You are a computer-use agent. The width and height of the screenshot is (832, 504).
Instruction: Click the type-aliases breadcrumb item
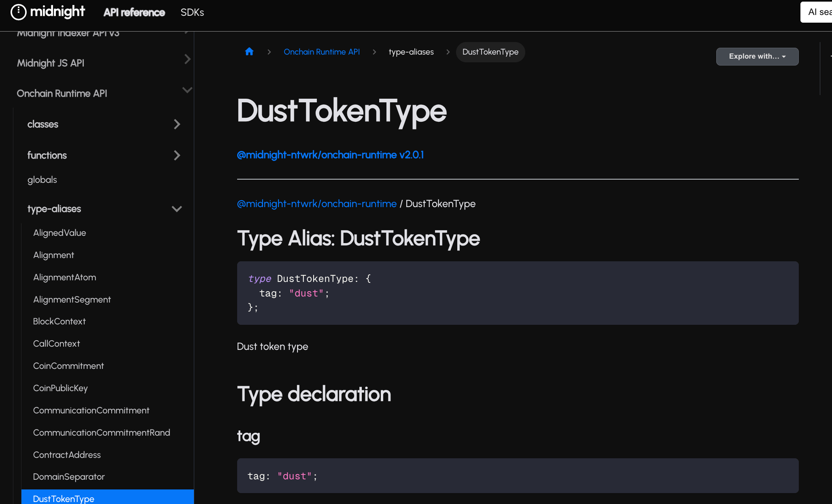[x=411, y=52]
